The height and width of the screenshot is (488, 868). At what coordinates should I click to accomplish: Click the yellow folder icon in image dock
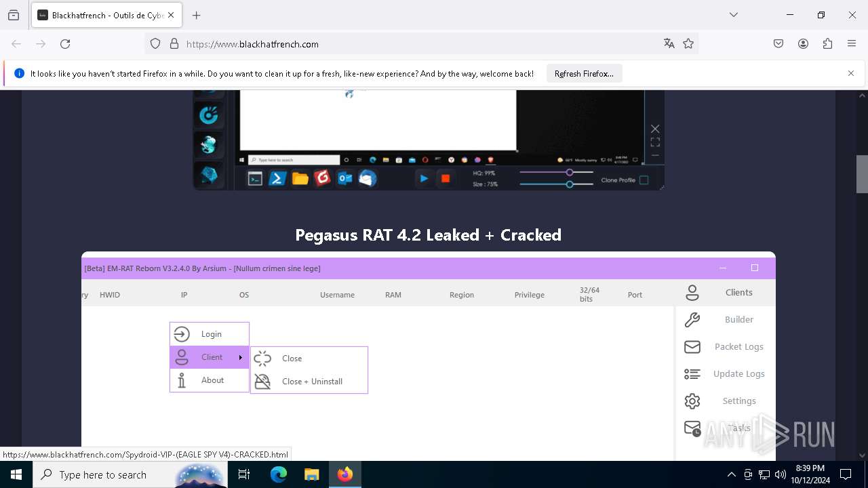pos(300,179)
